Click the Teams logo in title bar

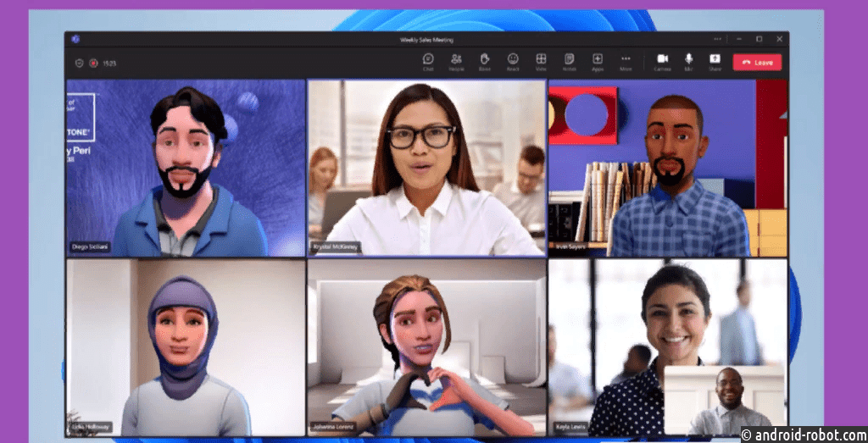coord(75,39)
